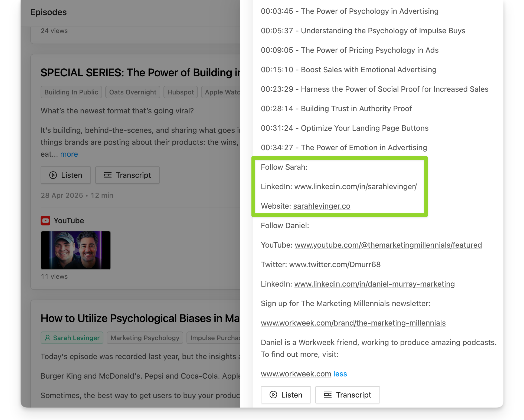Click the 'Follow Sarah:' text

[x=284, y=167]
